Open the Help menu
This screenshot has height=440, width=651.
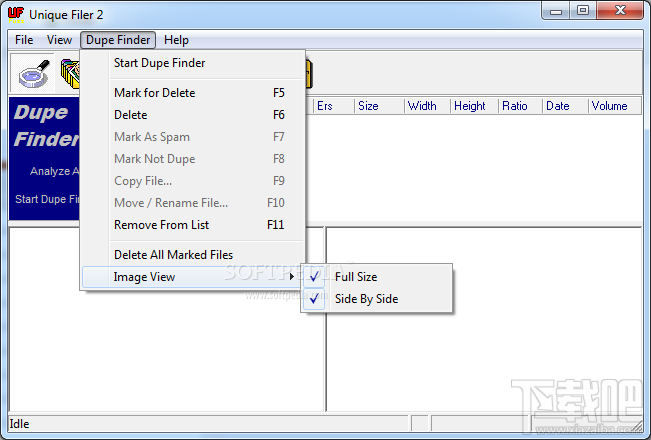pos(176,40)
